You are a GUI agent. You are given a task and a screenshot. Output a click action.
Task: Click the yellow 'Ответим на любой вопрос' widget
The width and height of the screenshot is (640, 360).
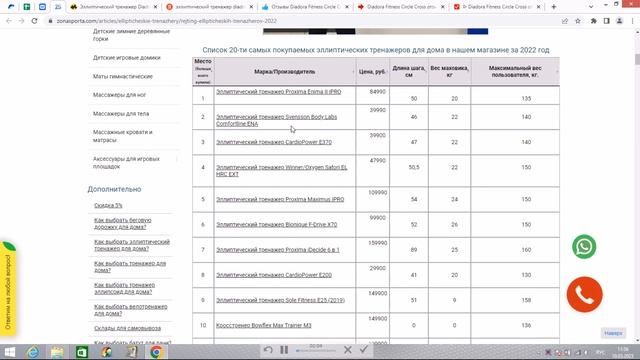click(x=8, y=288)
